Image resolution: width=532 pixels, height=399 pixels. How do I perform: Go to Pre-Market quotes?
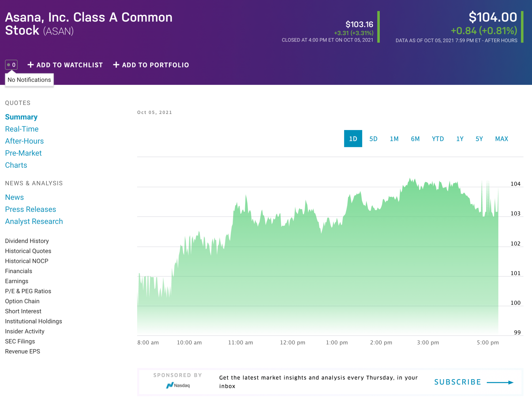coord(23,153)
